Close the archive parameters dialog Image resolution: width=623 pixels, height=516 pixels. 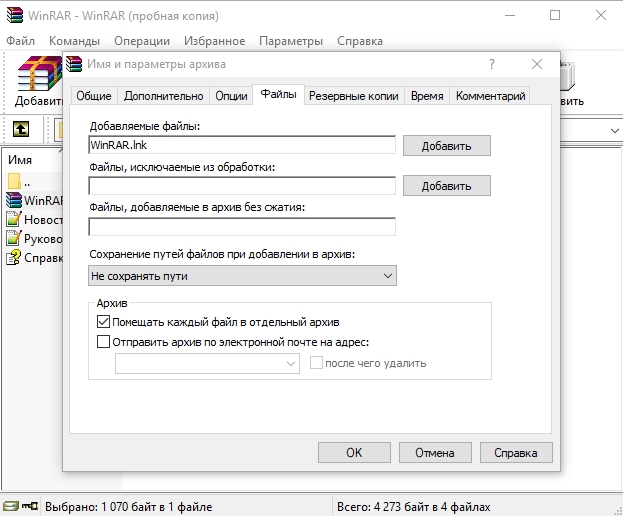pyautogui.click(x=537, y=64)
